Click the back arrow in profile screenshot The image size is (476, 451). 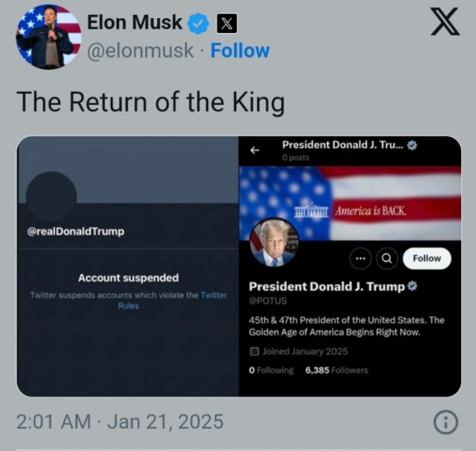[255, 150]
